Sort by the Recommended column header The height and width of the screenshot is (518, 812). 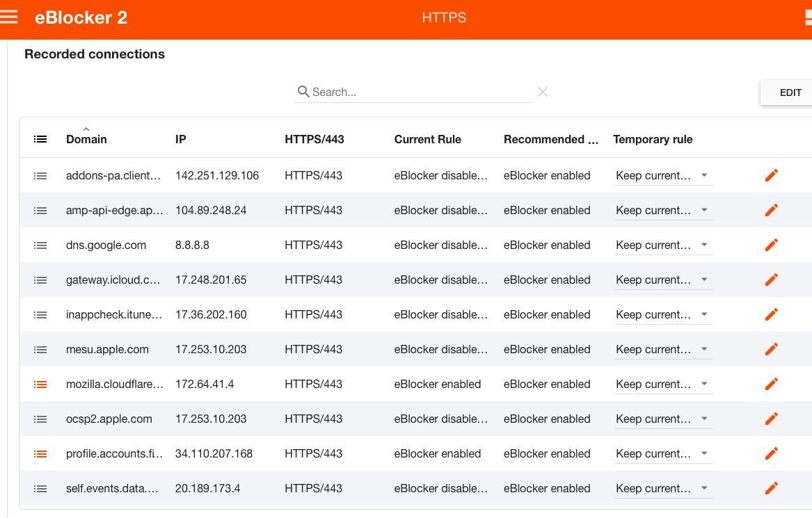pyautogui.click(x=551, y=139)
